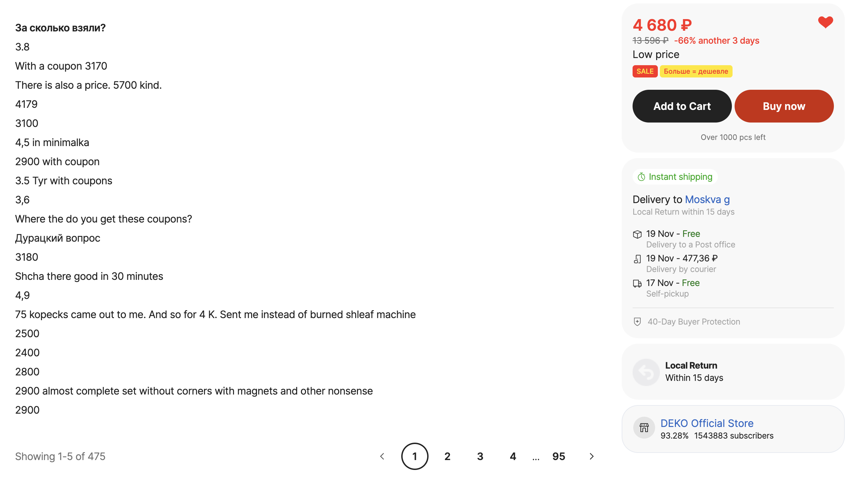Click the Buyer Protection shield icon

(637, 322)
